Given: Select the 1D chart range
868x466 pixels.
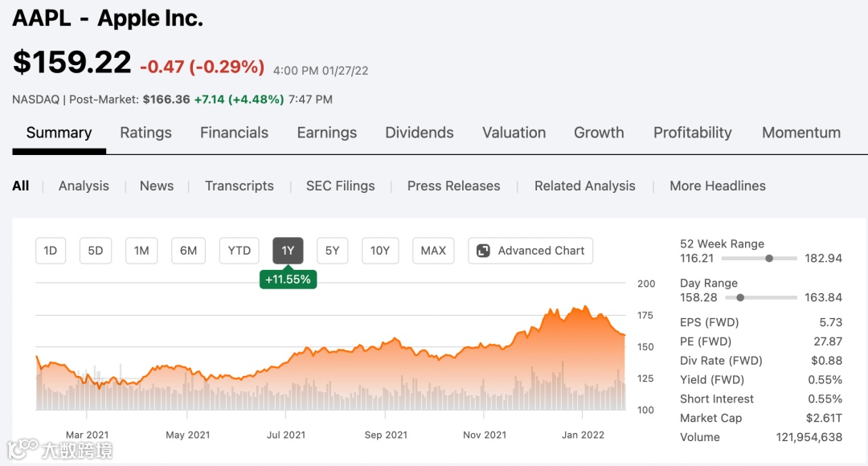Looking at the screenshot, I should pyautogui.click(x=50, y=251).
